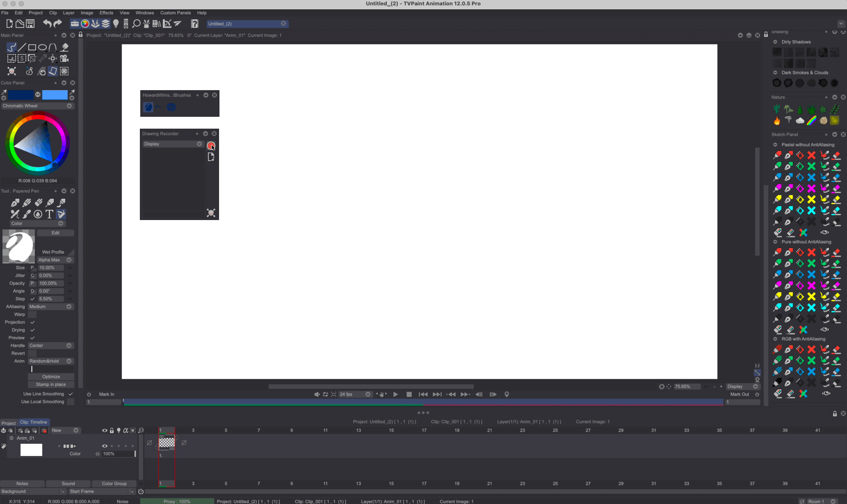Toggle visibility of the Anim_01 layer

[104, 446]
